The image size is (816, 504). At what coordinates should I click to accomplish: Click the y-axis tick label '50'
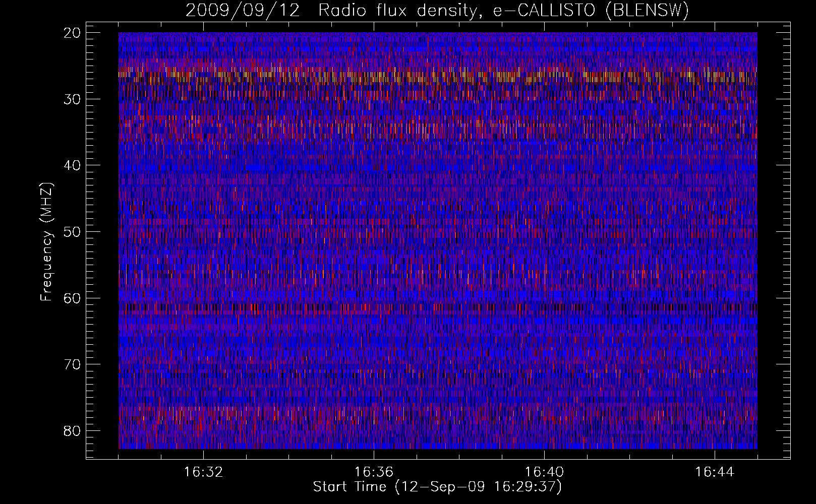pyautogui.click(x=73, y=232)
